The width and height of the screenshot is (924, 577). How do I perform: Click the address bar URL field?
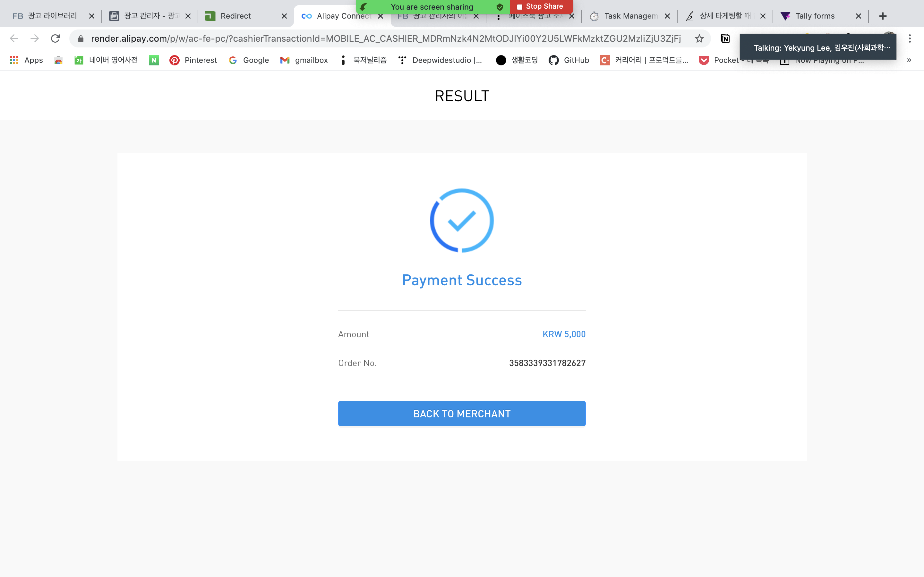386,38
